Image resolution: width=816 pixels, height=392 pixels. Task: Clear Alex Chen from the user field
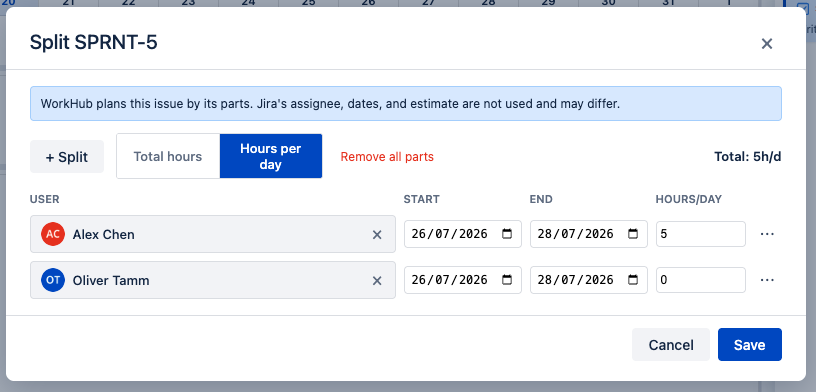(377, 235)
